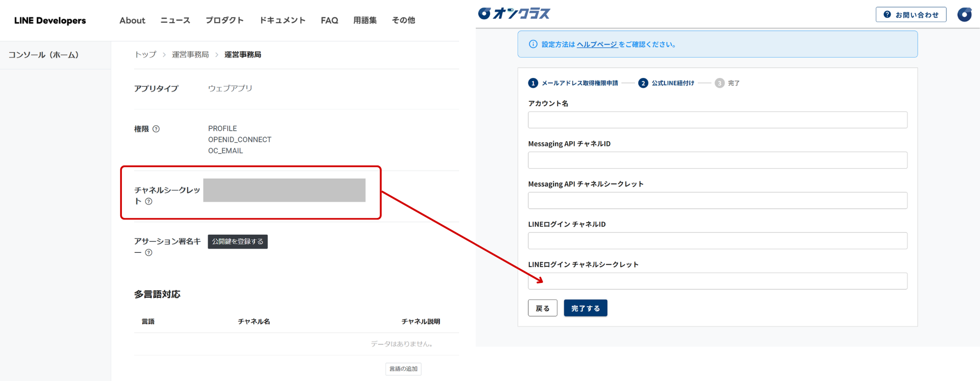The width and height of the screenshot is (980, 381).
Task: Click the 言語の追加 button
Action: pos(403,369)
